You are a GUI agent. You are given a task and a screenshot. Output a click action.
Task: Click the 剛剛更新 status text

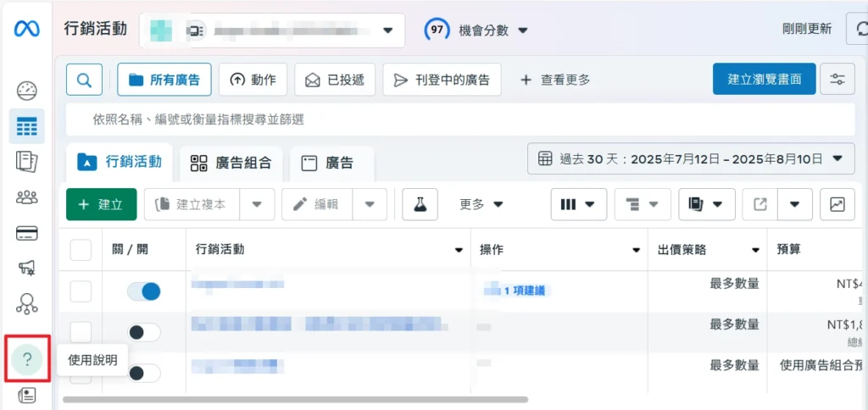click(x=807, y=30)
